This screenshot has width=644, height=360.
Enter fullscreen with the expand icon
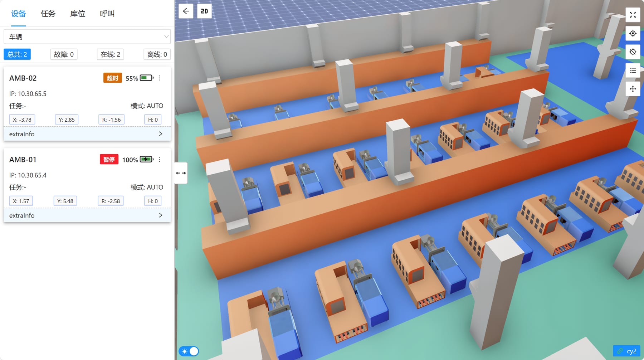pos(633,15)
